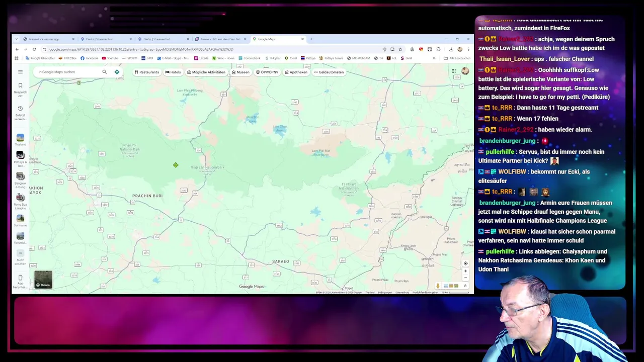Open the Google apps grid
The width and height of the screenshot is (644, 362).
pos(453,71)
